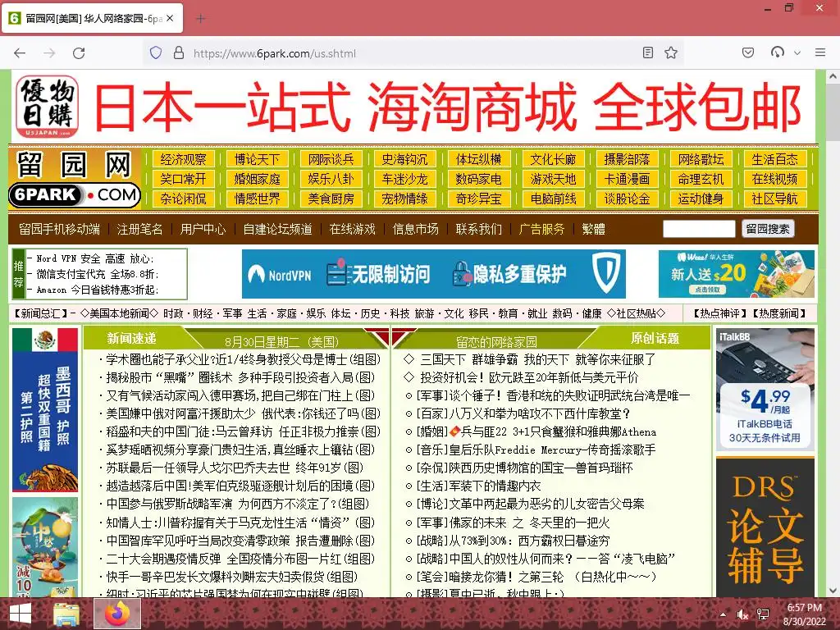840x630 pixels.
Task: Open the 摄影部落 forum
Action: 627,159
